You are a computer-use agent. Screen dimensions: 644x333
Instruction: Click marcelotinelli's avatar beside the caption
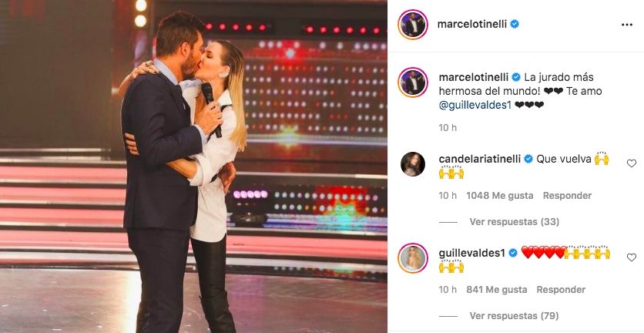[413, 82]
